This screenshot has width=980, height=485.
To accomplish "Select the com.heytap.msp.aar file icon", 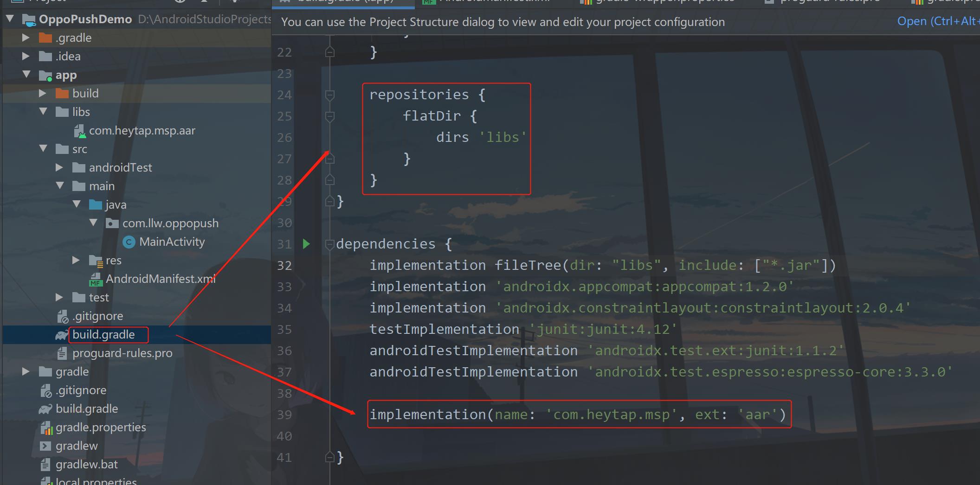I will point(80,131).
